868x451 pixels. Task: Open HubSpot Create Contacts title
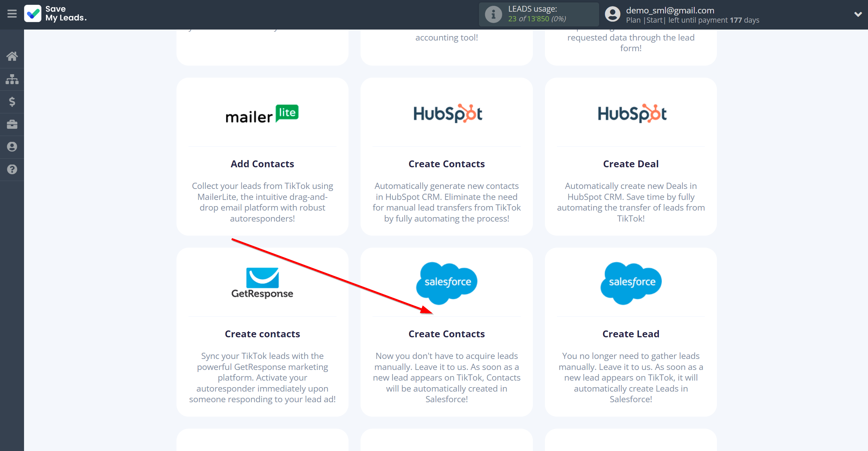tap(446, 164)
